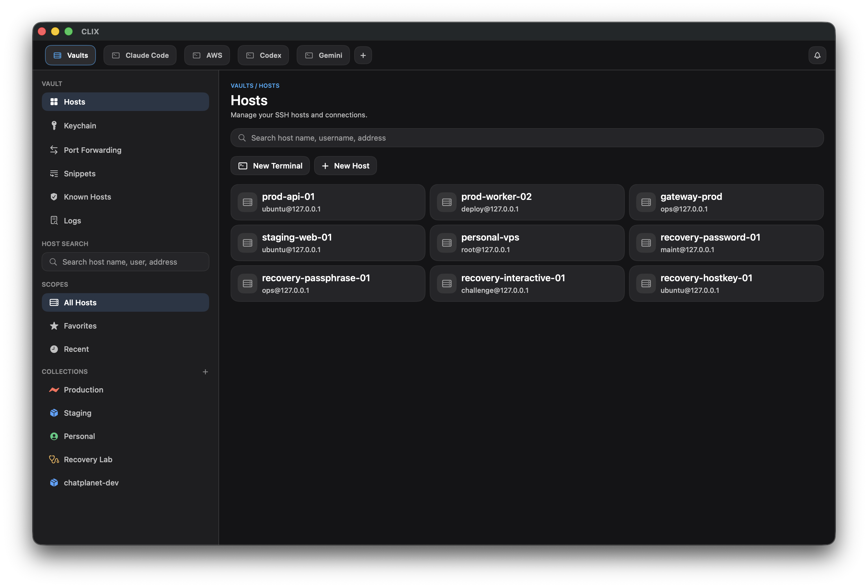Open the recovery-hostkey-01 host card
The image size is (868, 588).
[725, 284]
